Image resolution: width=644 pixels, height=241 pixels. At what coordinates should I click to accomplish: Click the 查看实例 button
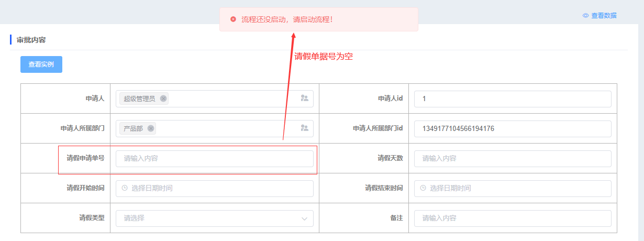[x=41, y=64]
